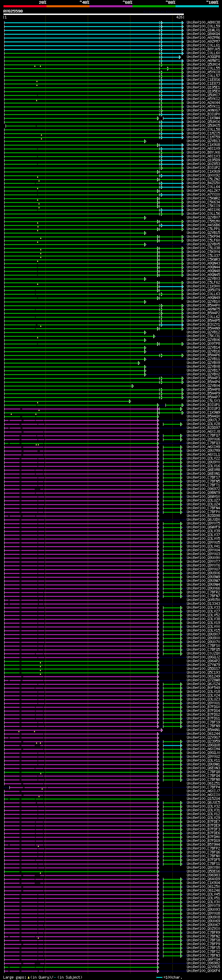Select hit UniRef100_Q1WLX1
This screenshot has height=980, width=222.
click(203, 30)
